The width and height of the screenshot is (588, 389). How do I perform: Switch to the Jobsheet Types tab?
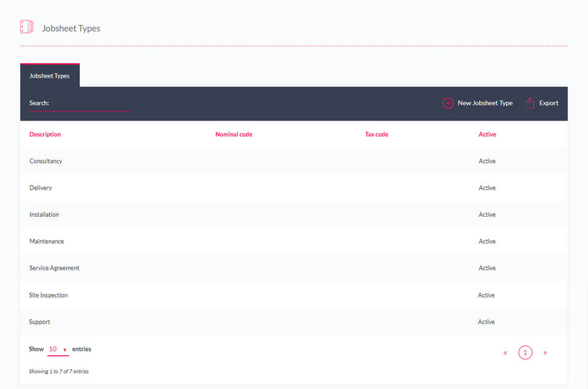coord(50,76)
